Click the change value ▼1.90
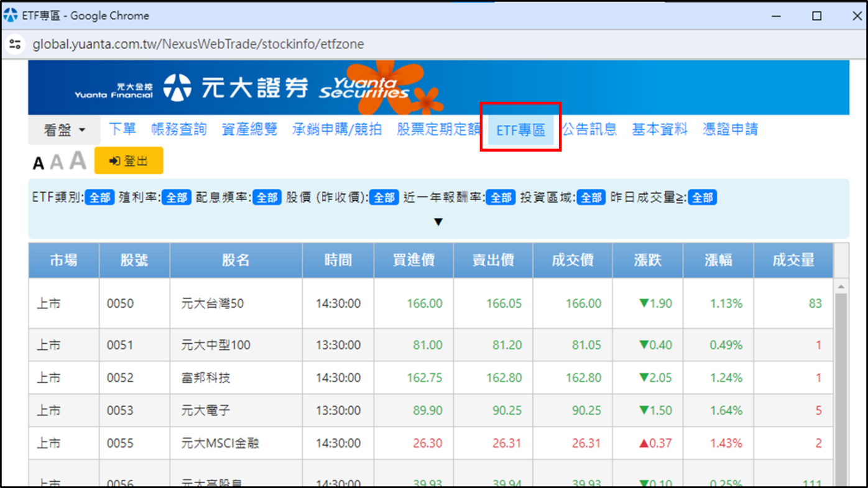Screen dimensions: 868x488 point(655,304)
